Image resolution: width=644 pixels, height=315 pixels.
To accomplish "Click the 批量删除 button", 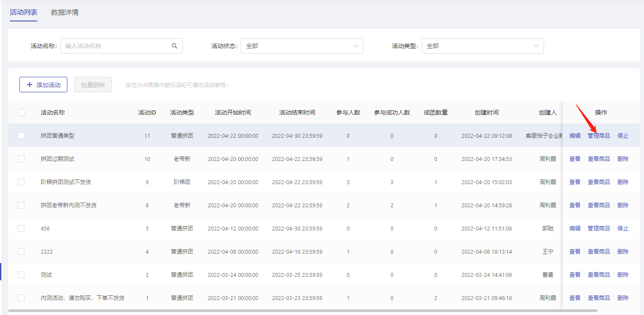I will click(x=93, y=85).
